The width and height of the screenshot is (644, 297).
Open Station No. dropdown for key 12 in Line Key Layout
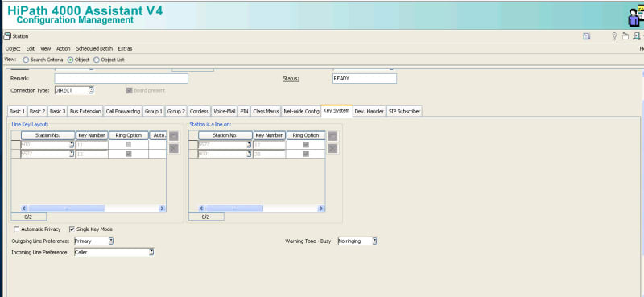click(x=72, y=154)
